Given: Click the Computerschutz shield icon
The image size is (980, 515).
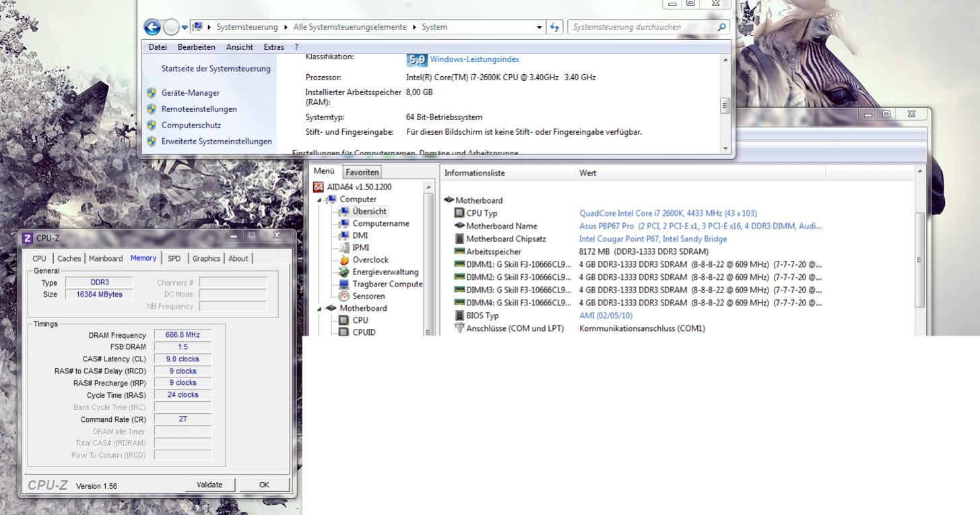Looking at the screenshot, I should 151,125.
